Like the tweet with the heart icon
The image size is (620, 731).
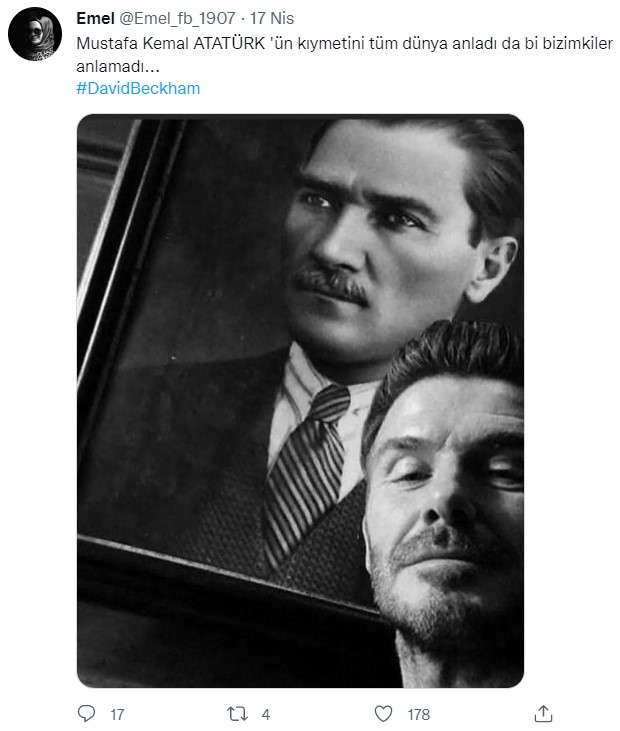(383, 714)
